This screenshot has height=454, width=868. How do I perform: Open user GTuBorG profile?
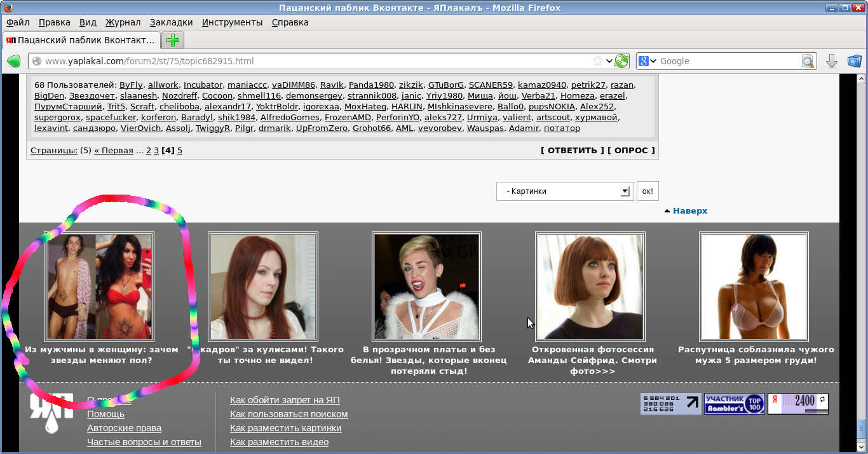[x=446, y=85]
